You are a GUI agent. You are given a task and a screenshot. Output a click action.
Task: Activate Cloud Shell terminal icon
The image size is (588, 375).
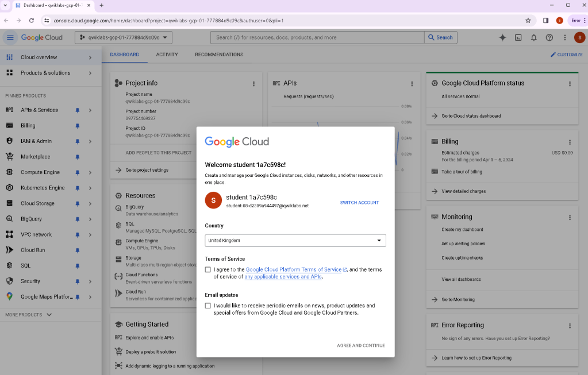pos(518,37)
